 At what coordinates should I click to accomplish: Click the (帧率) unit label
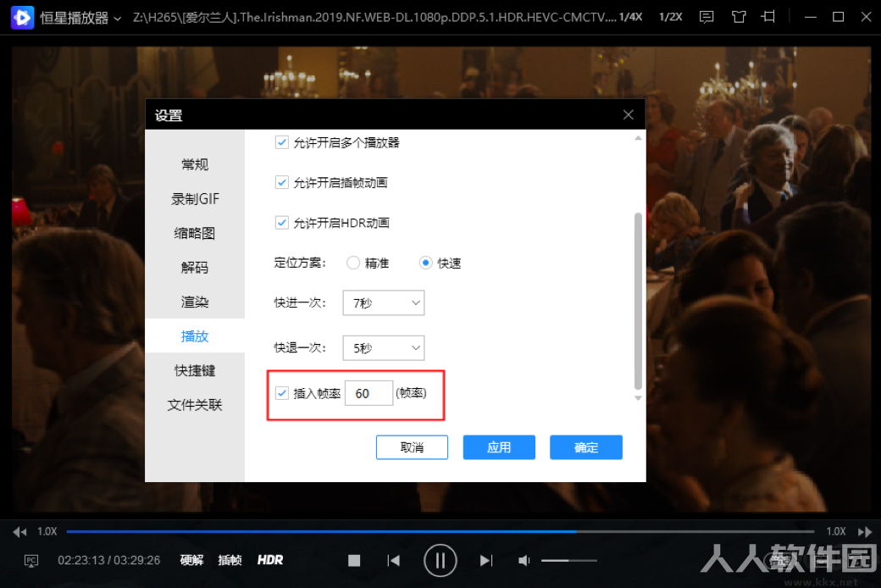tap(412, 393)
